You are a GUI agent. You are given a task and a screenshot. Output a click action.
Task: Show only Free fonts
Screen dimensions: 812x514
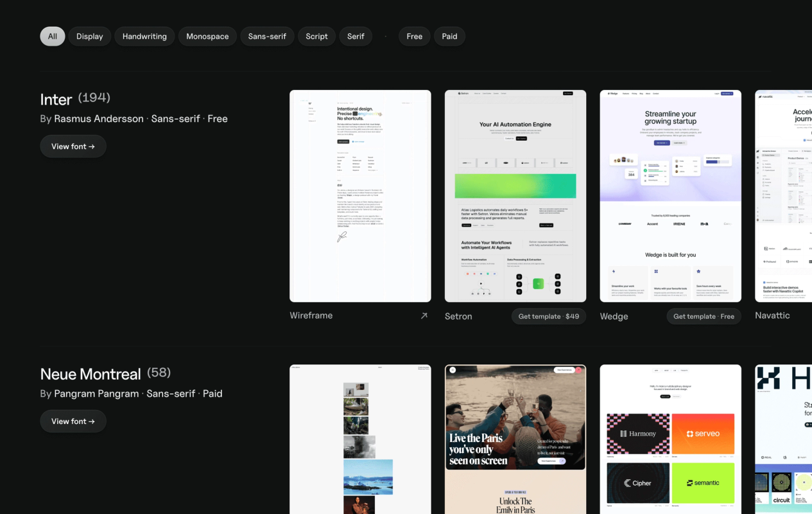pos(415,36)
